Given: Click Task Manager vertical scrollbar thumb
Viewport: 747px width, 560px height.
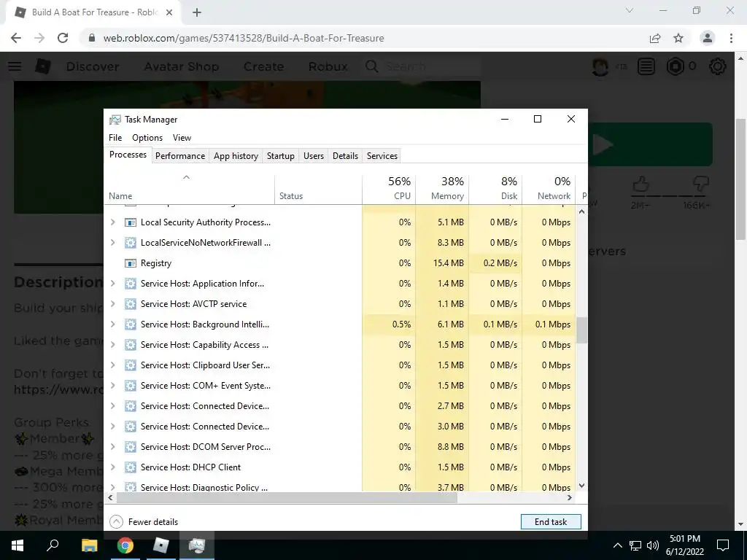Looking at the screenshot, I should click(x=581, y=330).
